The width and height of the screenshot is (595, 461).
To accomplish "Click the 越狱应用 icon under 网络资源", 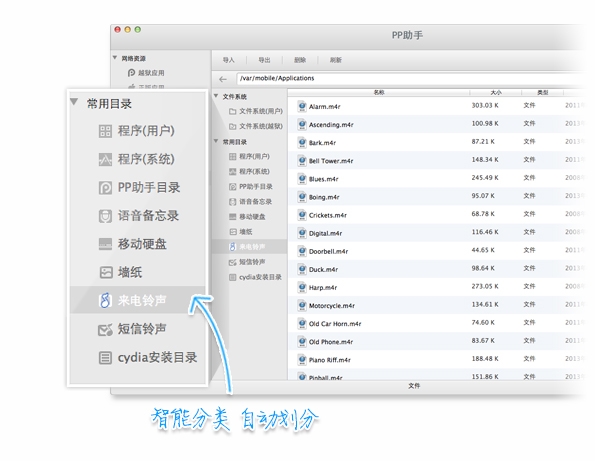I will [x=131, y=72].
